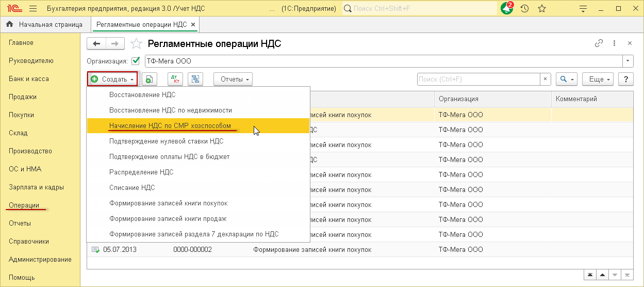The height and width of the screenshot is (287, 644).
Task: Open the notifications bell icon
Action: point(507,9)
